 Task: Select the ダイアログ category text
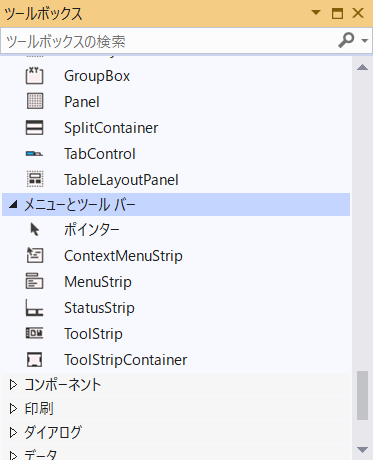pyautogui.click(x=53, y=432)
